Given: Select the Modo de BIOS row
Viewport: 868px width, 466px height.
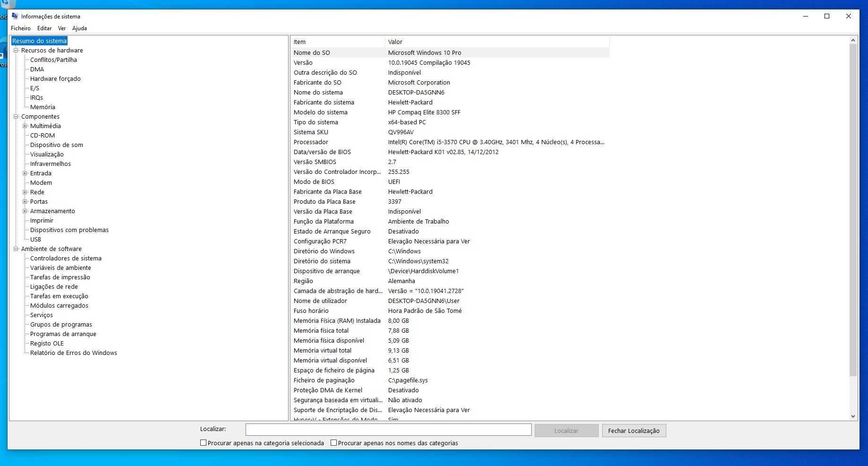Looking at the screenshot, I should pyautogui.click(x=450, y=181).
